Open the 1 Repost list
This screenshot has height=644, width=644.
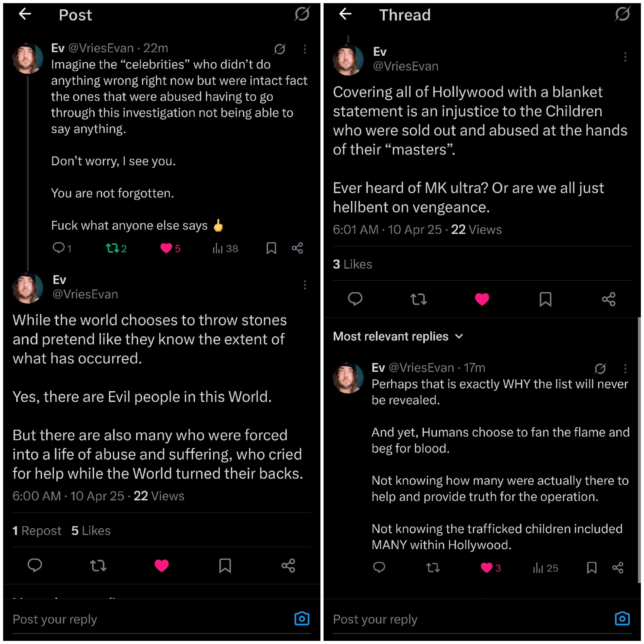[x=37, y=531]
